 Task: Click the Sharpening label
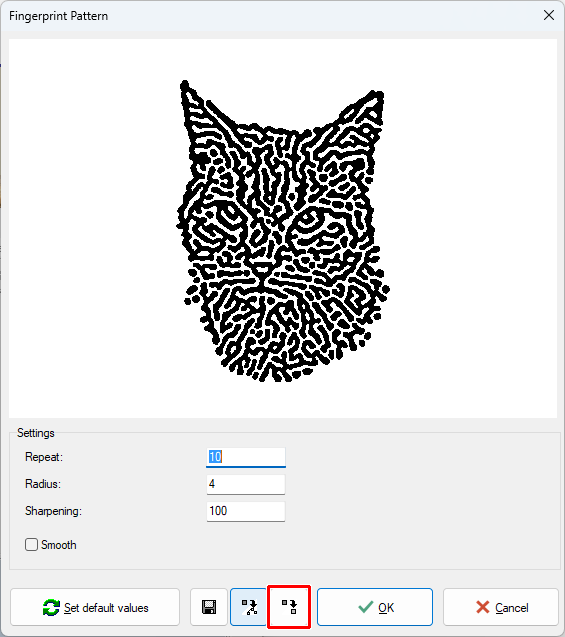pos(53,511)
